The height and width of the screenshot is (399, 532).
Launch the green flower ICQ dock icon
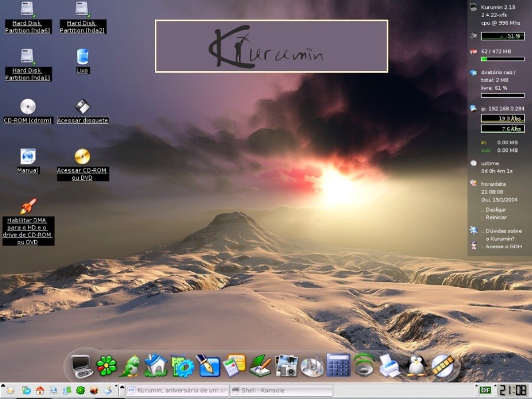[106, 366]
